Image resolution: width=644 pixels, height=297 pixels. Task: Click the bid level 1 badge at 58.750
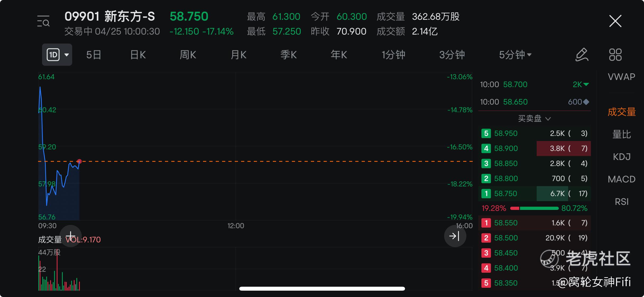pyautogui.click(x=486, y=194)
